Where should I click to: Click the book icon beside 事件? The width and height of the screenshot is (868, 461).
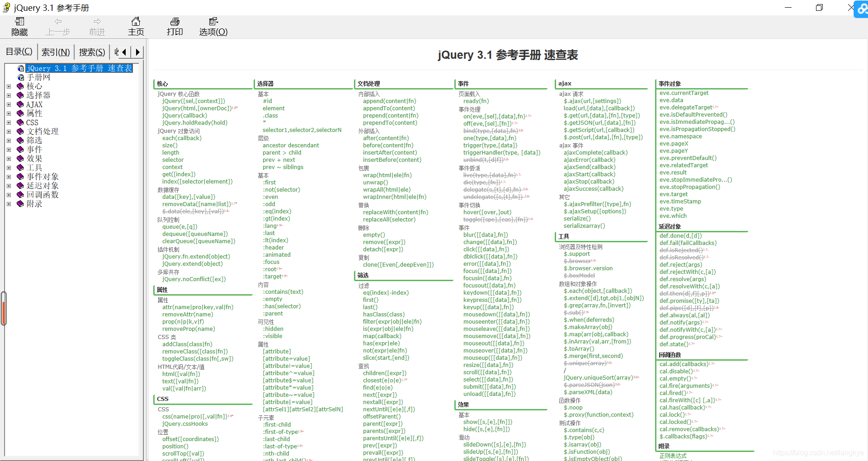[x=20, y=149]
